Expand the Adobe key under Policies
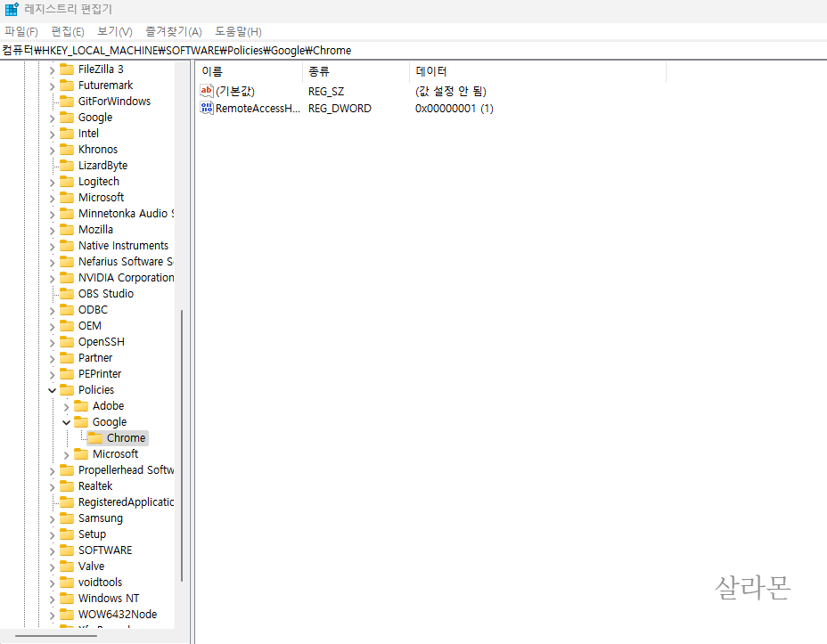 [x=66, y=407]
